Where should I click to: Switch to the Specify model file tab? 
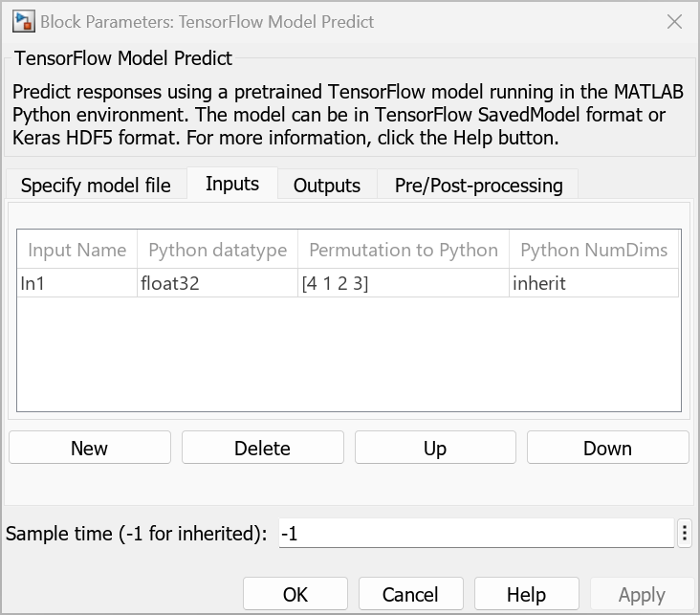coord(96,186)
